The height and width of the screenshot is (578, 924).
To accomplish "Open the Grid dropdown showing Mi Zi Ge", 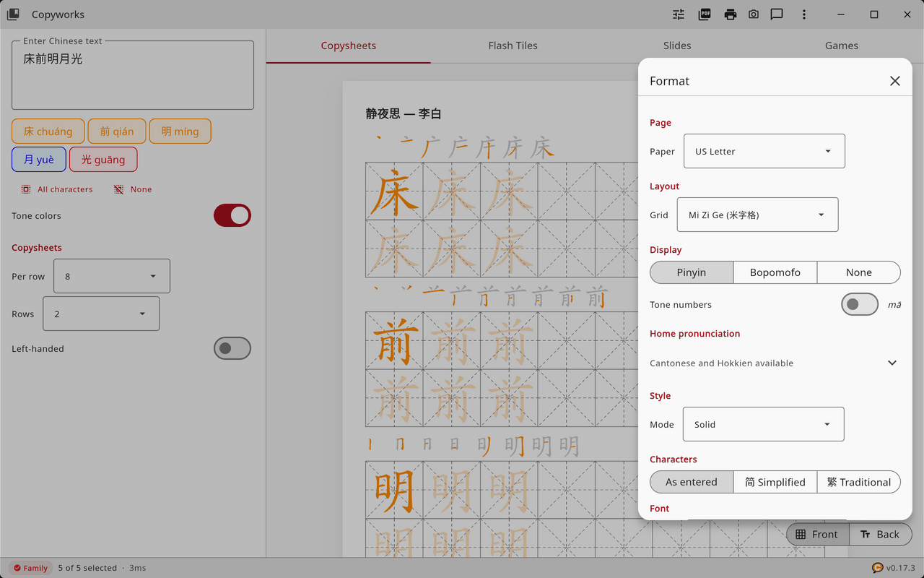I will 758,215.
